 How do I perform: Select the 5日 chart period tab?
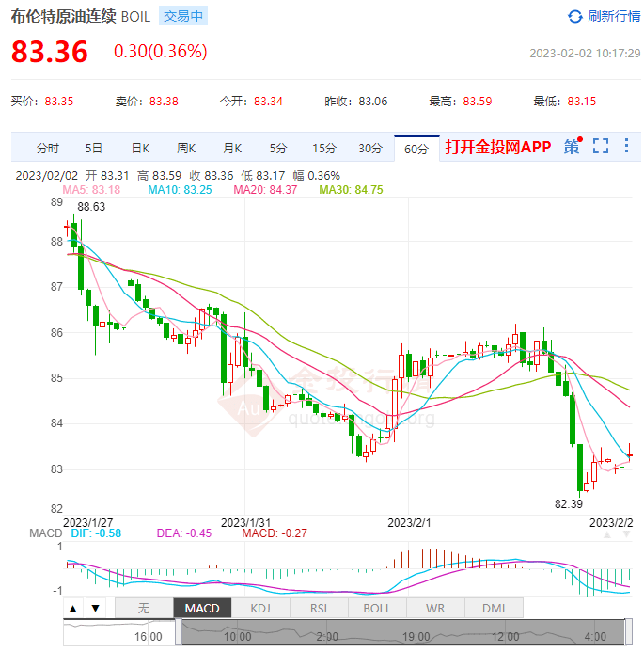click(x=94, y=149)
